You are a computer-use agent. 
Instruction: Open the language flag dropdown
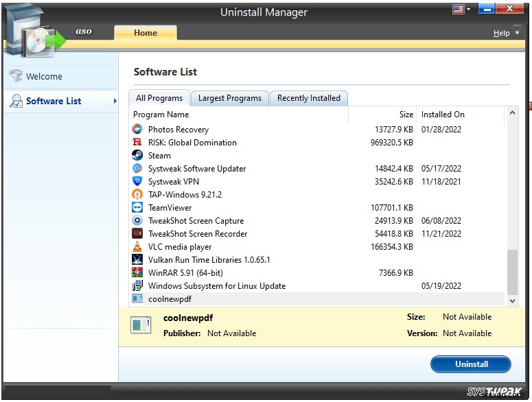[461, 10]
